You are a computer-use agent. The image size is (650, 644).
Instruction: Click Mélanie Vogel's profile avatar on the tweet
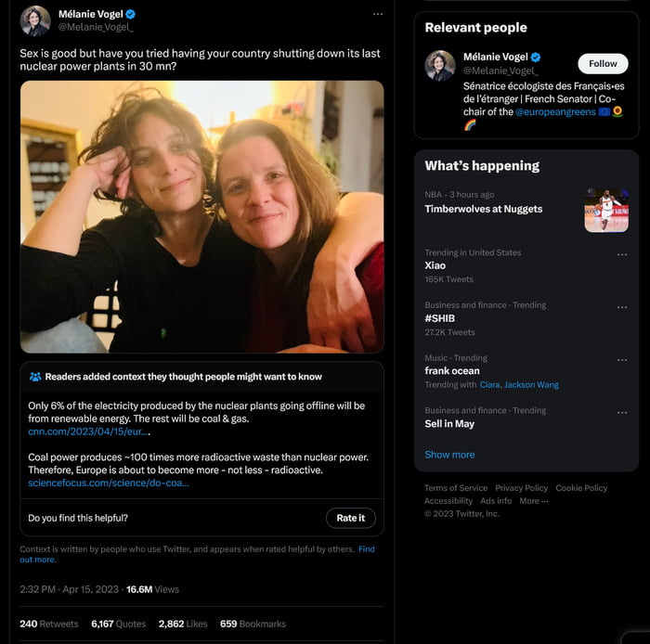click(35, 20)
